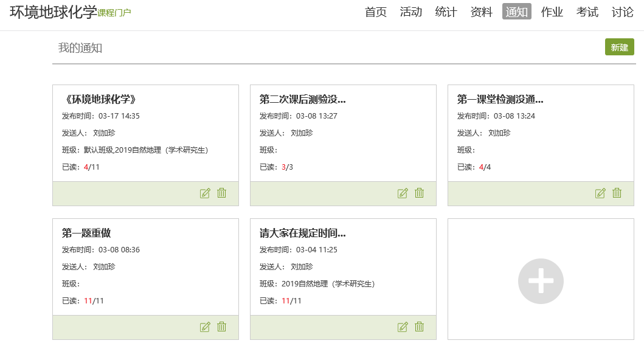Edit the 第一题重做 notification

pyautogui.click(x=205, y=327)
